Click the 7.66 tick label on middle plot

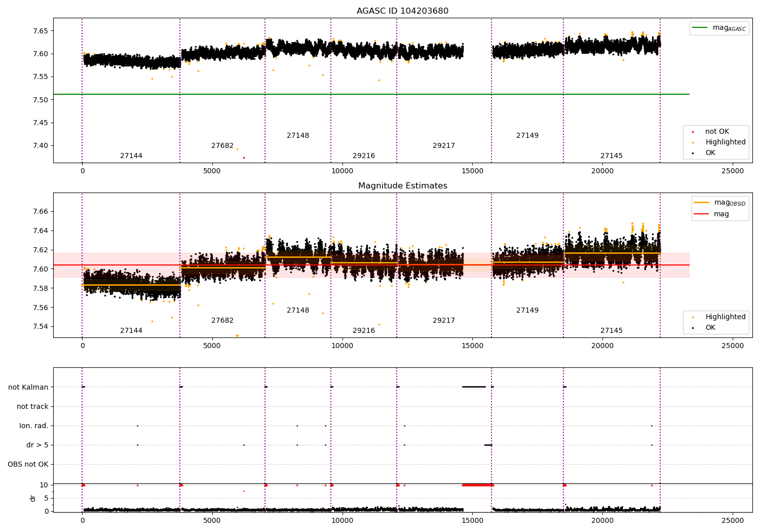tap(40, 212)
